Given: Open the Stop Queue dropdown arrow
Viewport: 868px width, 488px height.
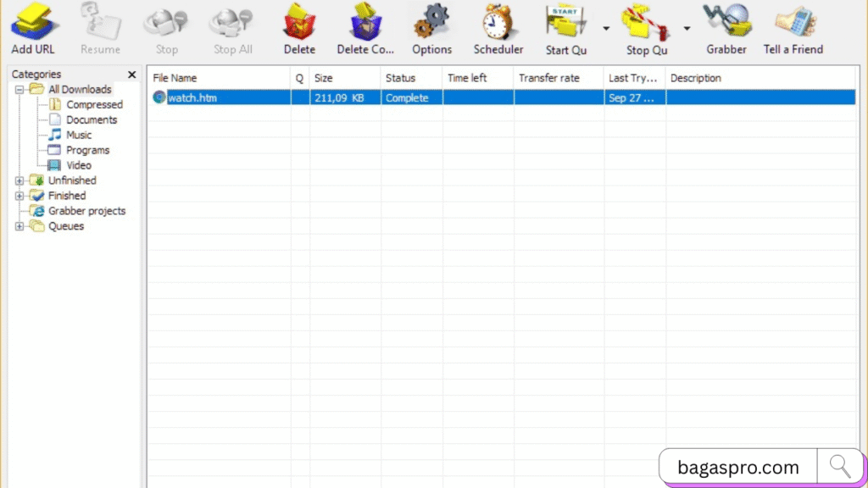Looking at the screenshot, I should pos(686,28).
